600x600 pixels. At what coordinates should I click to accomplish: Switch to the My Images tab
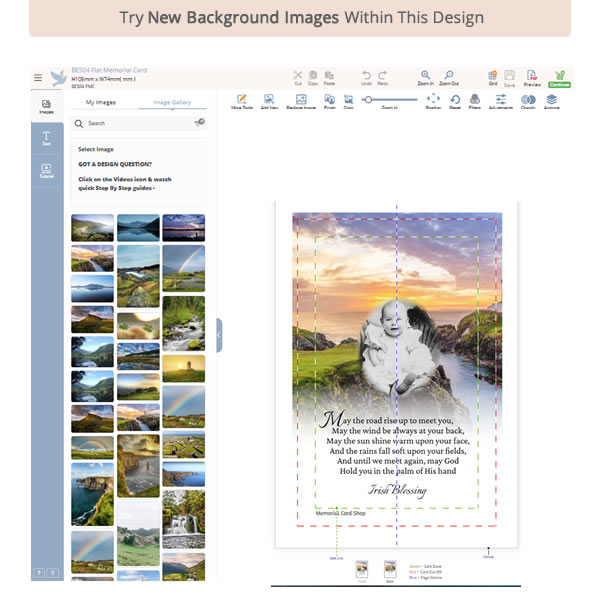click(102, 102)
